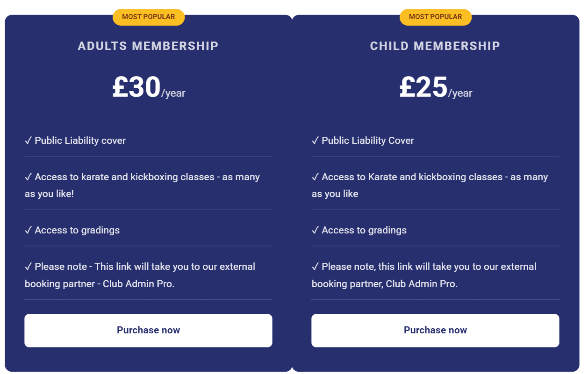Click checkmark beside Adults 'Public Liability cover'

coord(29,140)
